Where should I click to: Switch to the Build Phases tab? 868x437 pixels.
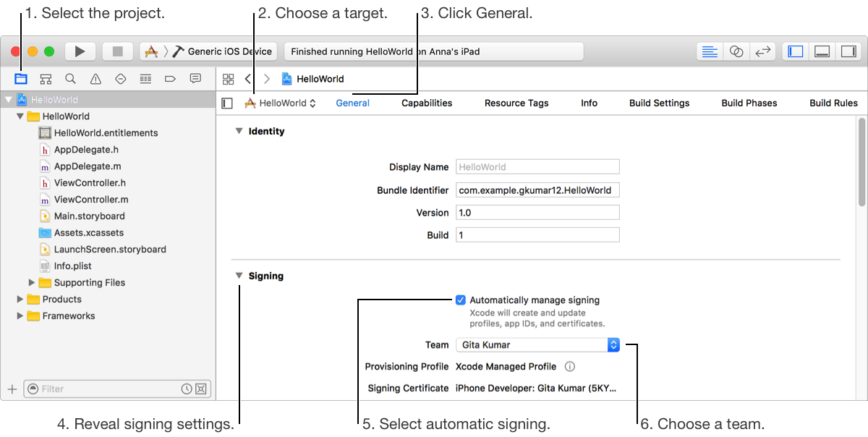point(749,103)
